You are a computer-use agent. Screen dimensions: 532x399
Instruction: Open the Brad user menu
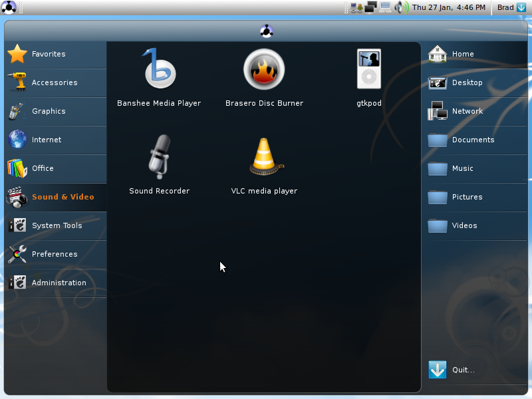511,7
